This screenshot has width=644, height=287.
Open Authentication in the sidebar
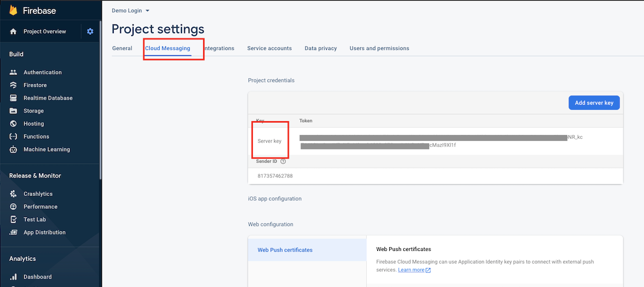(43, 72)
